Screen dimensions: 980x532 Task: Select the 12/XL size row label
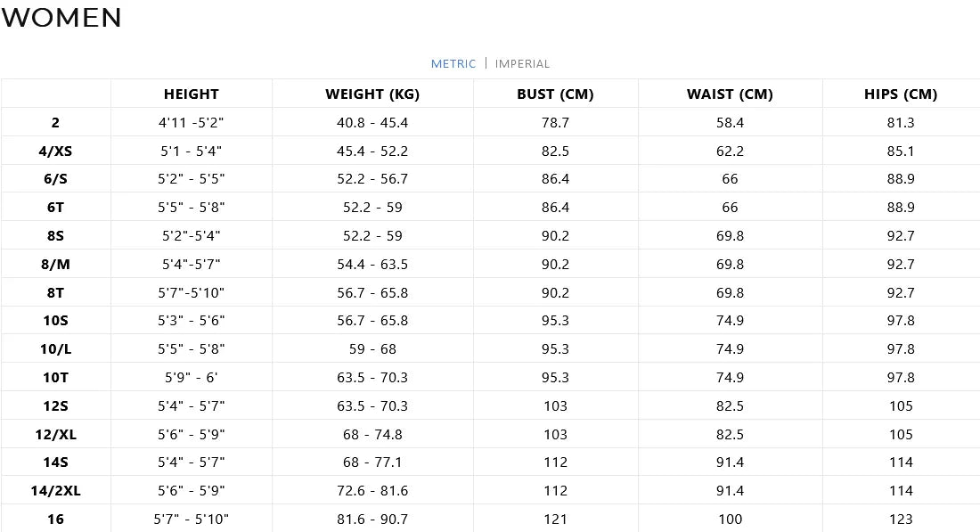tap(55, 435)
